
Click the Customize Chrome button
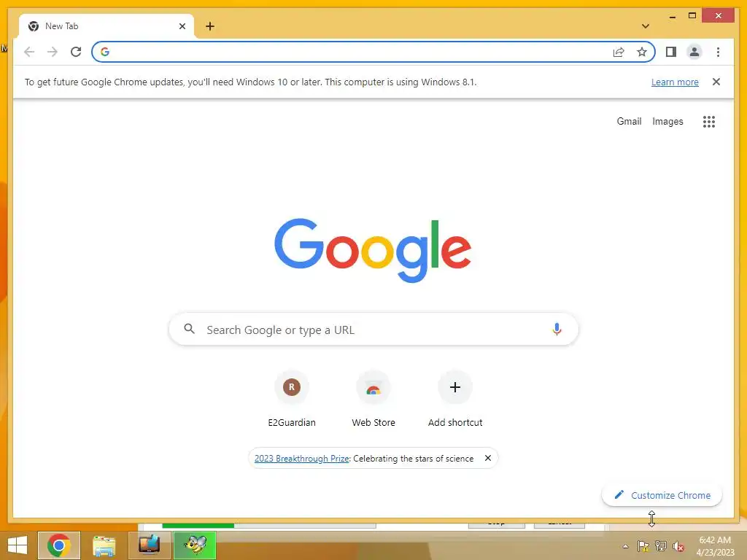tap(662, 495)
